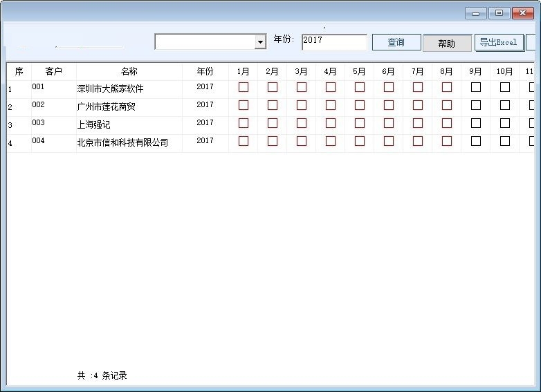Image resolution: width=541 pixels, height=392 pixels.
Task: Check 9月 box for 北京市信和科技有限公司
Action: point(476,141)
